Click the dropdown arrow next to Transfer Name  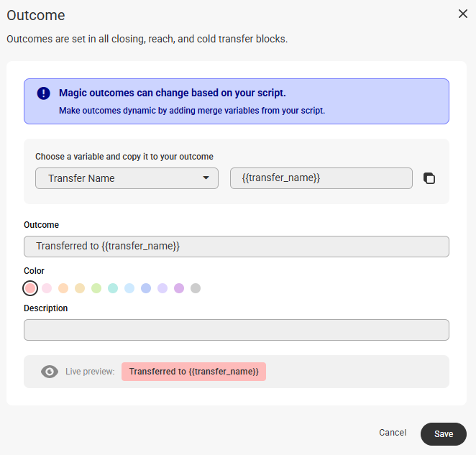coord(206,178)
